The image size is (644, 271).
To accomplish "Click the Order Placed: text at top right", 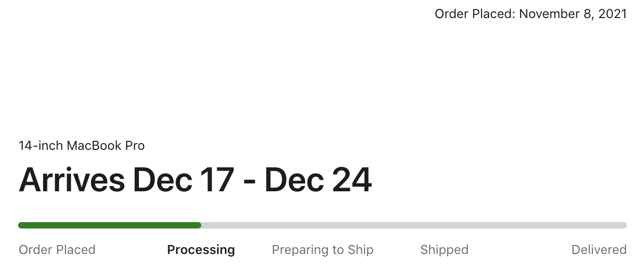I will [x=475, y=14].
